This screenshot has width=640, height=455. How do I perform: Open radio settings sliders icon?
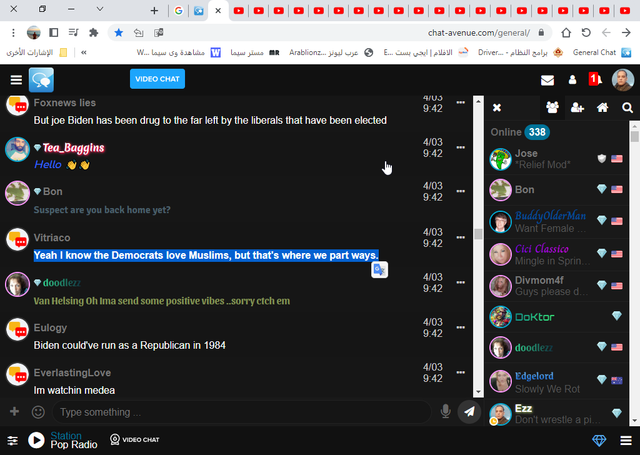(x=13, y=441)
